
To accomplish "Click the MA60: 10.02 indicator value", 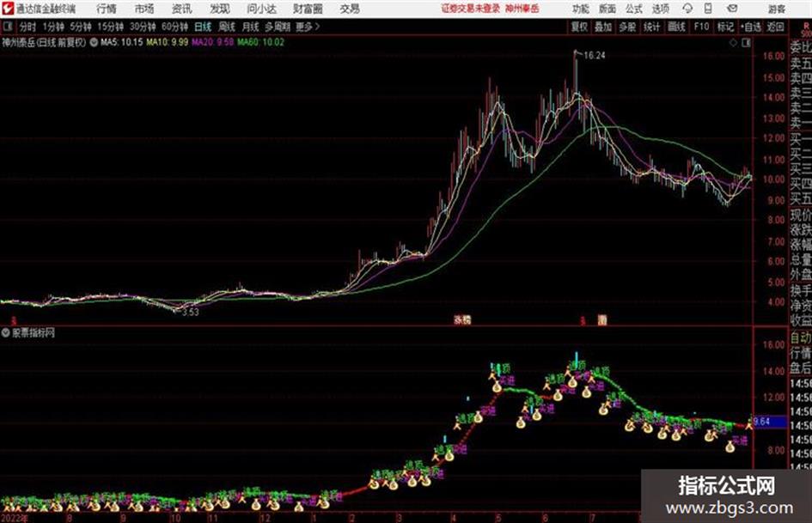I will [x=260, y=42].
